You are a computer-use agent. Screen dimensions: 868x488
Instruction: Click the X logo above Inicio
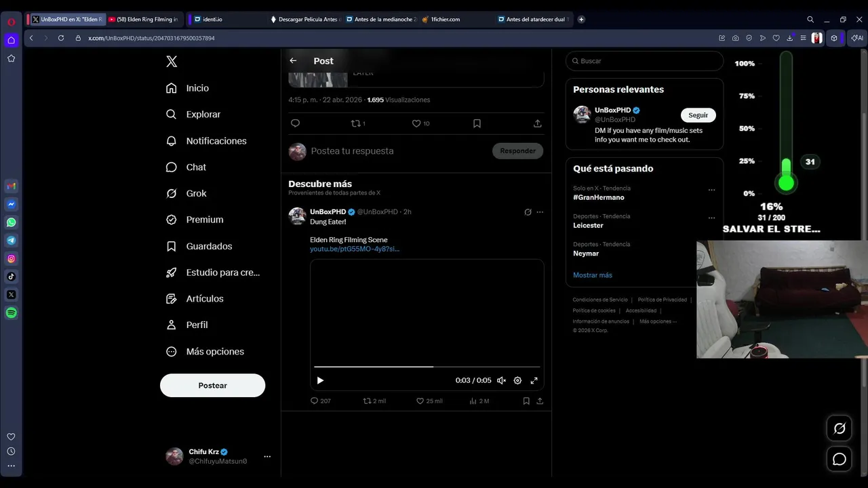[x=172, y=62]
